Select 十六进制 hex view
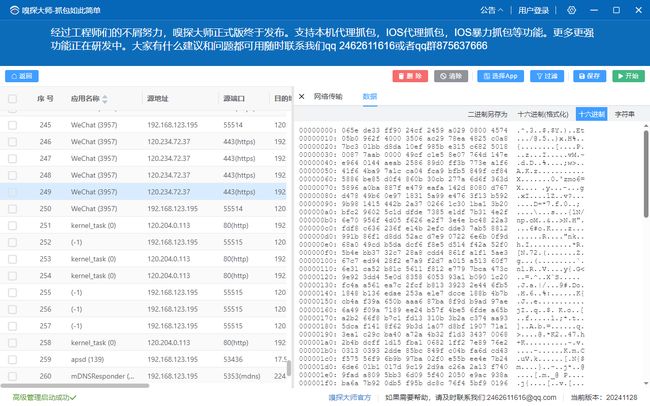 click(592, 114)
